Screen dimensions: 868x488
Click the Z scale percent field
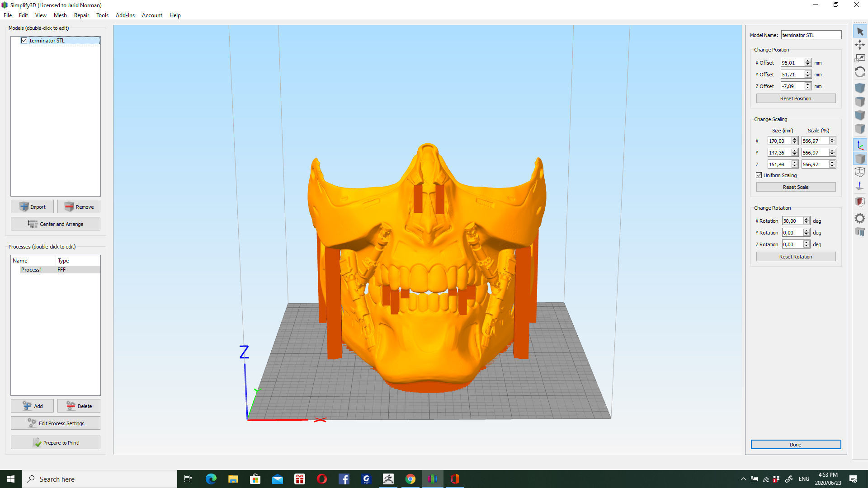(815, 164)
